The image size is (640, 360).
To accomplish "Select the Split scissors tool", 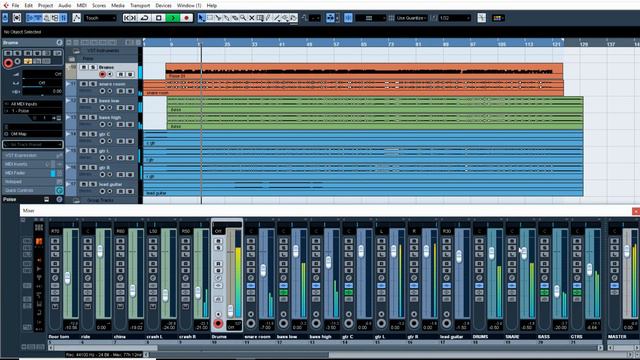I will coord(218,18).
